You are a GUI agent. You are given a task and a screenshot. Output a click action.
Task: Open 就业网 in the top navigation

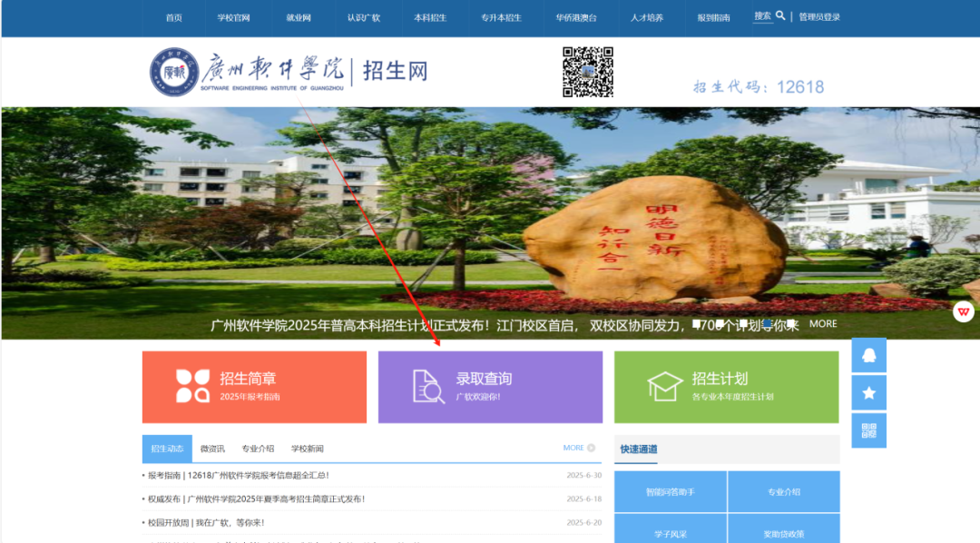(x=299, y=17)
